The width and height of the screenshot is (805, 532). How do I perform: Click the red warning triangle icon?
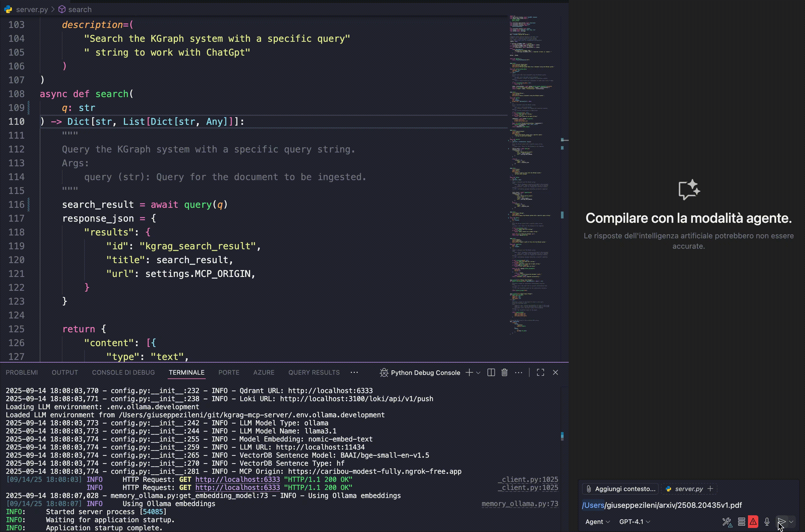coord(753,522)
